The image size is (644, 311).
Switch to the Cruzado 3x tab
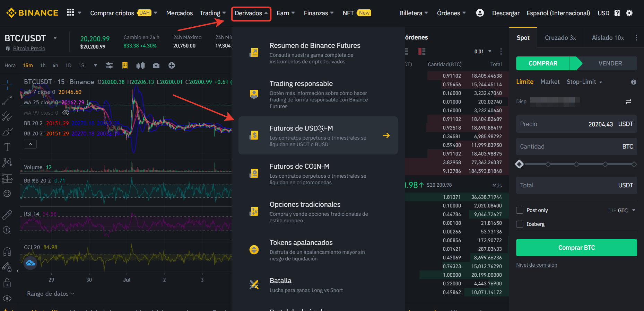click(560, 38)
